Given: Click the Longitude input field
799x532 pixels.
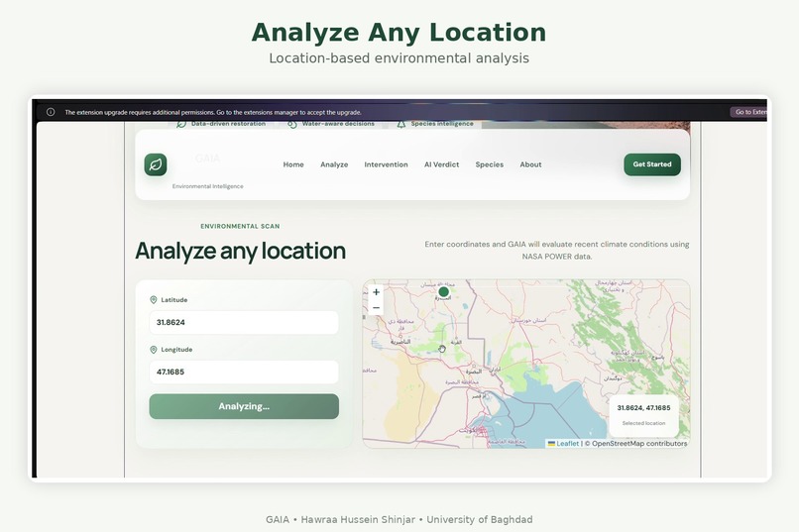Looking at the screenshot, I should pyautogui.click(x=244, y=372).
